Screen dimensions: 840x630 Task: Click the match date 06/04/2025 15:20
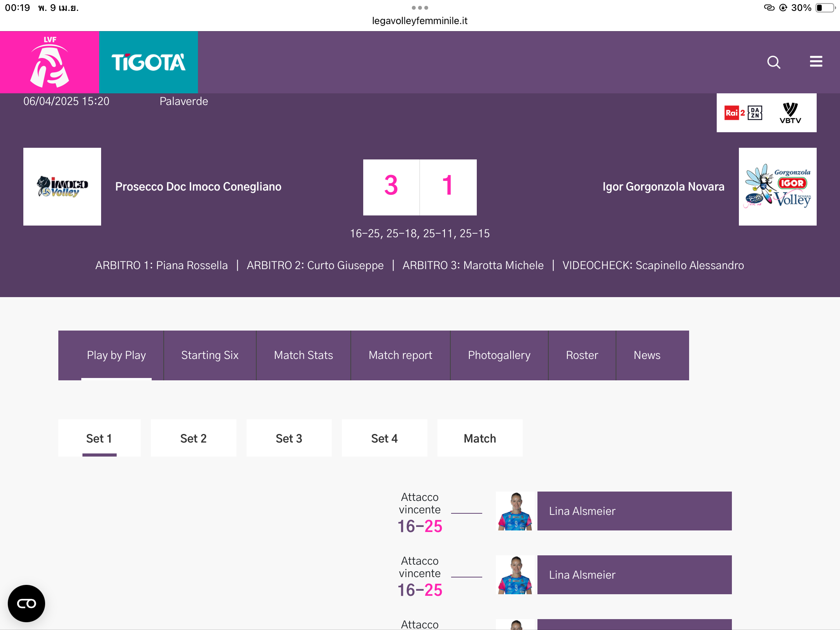pos(66,101)
